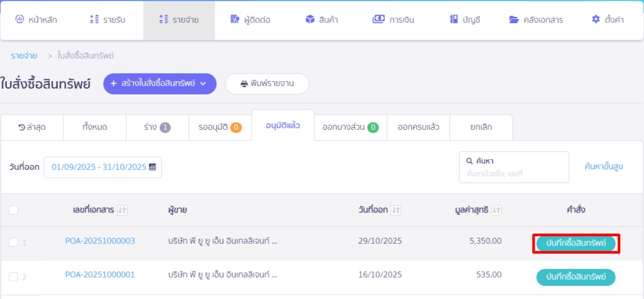Open the คลังเอกสาร document library menu
Screen dimensions: 644x299
click(x=536, y=20)
